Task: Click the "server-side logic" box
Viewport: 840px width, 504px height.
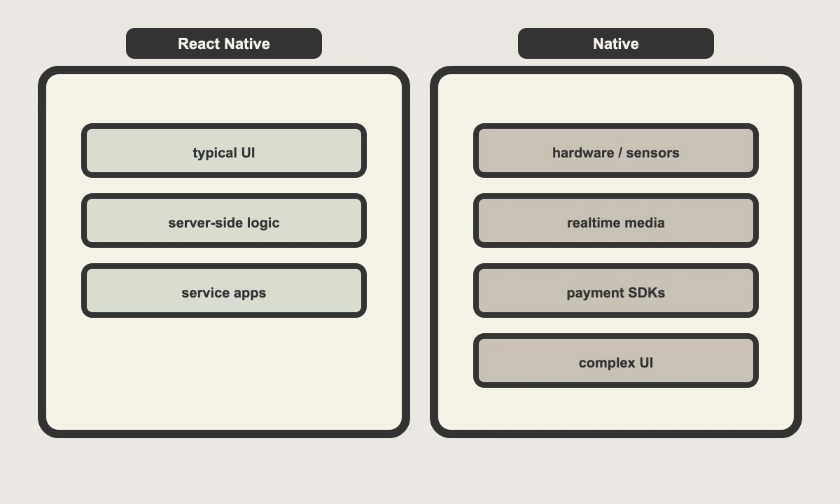Action: (224, 220)
